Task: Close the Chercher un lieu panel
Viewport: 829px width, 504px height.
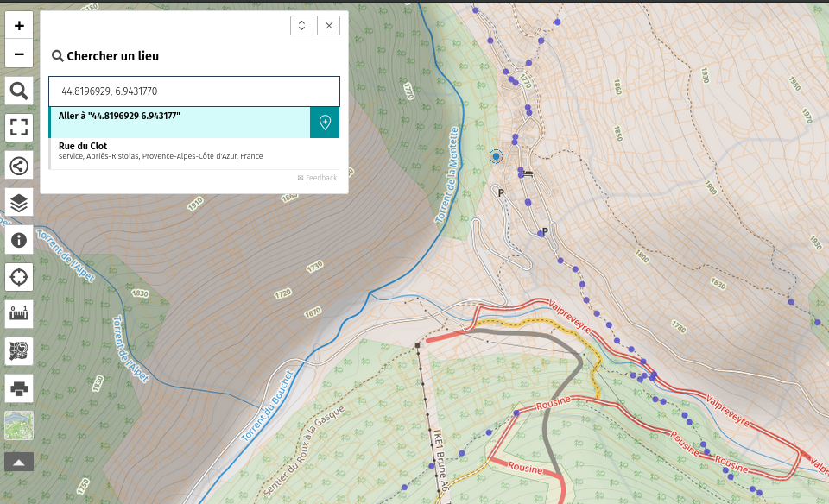Action: (328, 26)
